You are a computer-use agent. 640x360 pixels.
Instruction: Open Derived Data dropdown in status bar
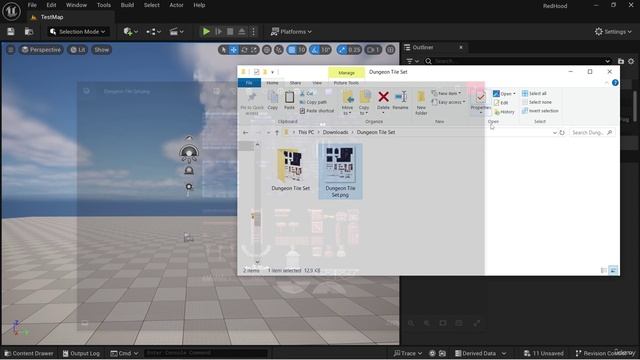(480, 353)
